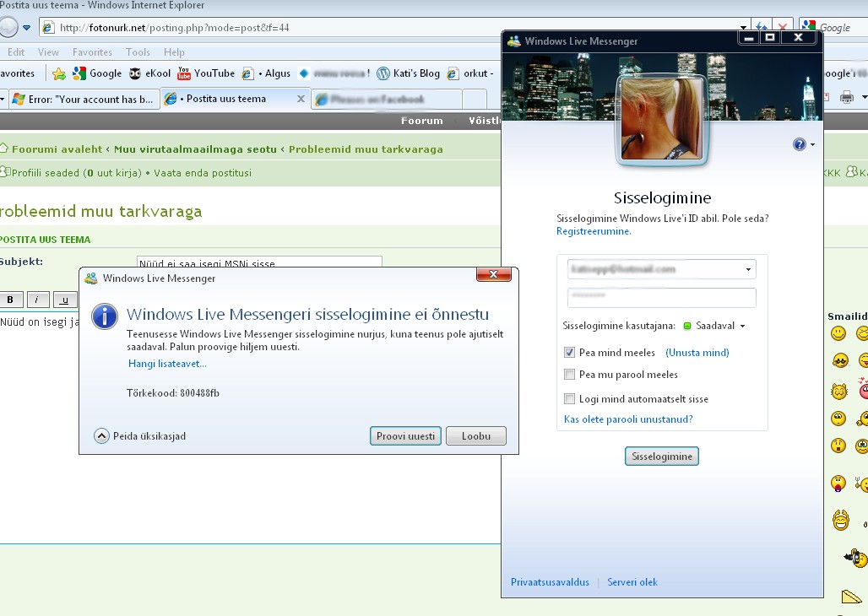Apply italic with the i button

coord(36,300)
